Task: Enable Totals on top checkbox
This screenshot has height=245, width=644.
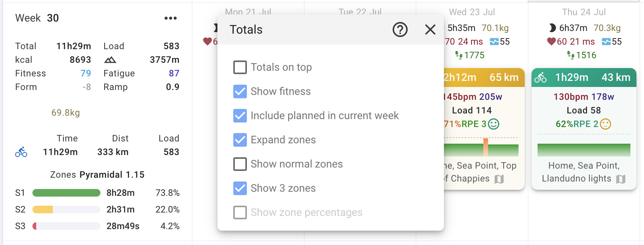Action: [240, 67]
